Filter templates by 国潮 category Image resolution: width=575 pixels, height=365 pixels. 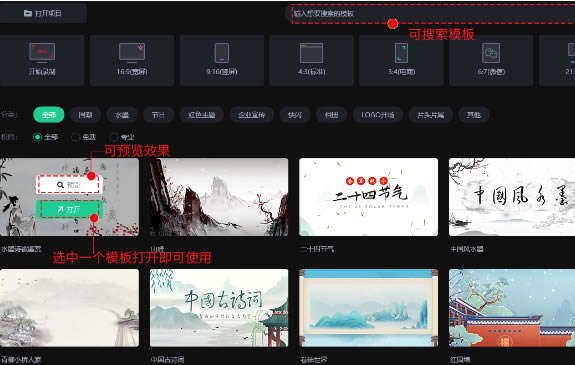coord(85,115)
